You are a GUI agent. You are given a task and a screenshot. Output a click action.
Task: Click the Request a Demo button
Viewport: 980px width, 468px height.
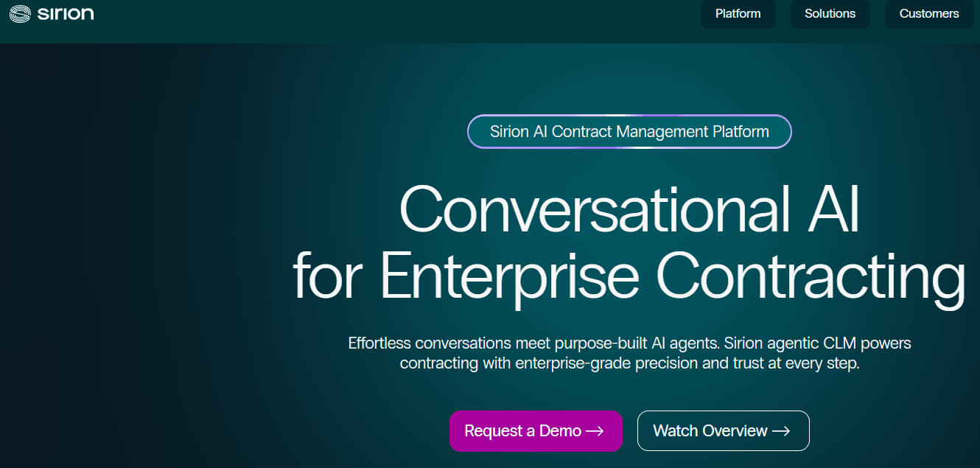pyautogui.click(x=536, y=431)
